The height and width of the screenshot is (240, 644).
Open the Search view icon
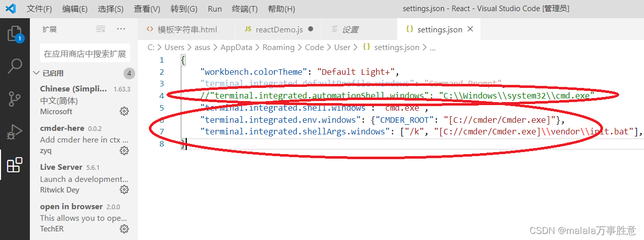(15, 65)
